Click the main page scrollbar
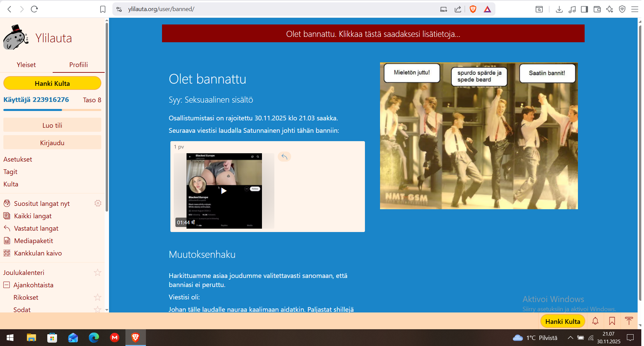Viewport: 644px width, 346px height. (x=639, y=163)
